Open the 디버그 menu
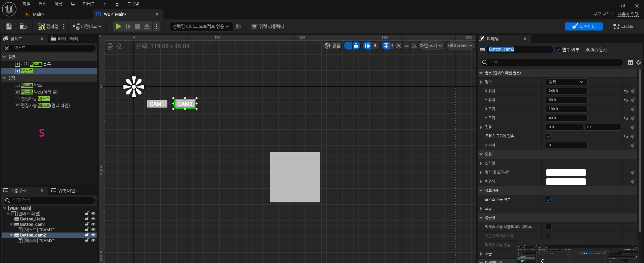The width and height of the screenshot is (644, 263). (x=89, y=4)
